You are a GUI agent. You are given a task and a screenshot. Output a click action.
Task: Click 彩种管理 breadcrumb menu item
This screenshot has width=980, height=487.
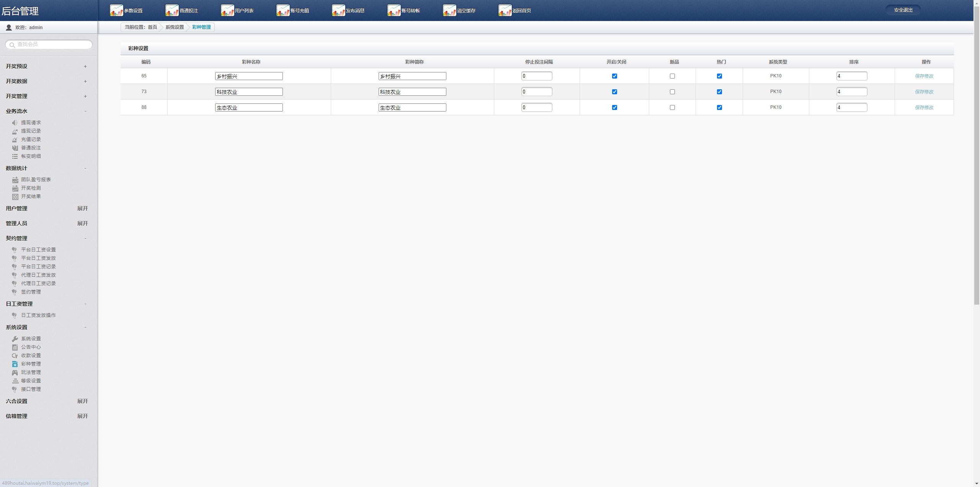201,27
